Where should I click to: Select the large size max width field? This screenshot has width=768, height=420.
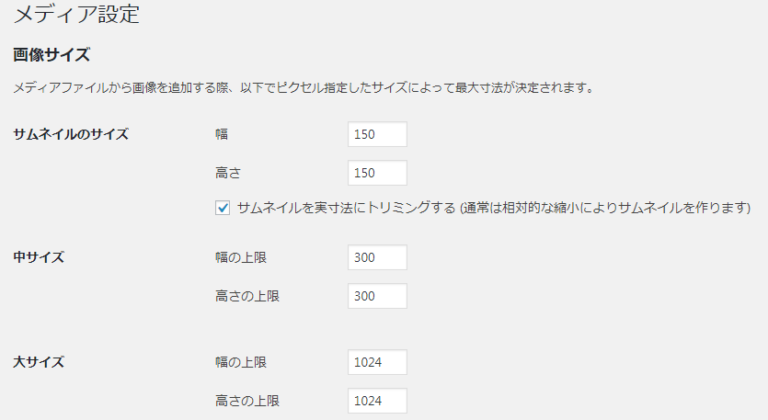pyautogui.click(x=378, y=361)
